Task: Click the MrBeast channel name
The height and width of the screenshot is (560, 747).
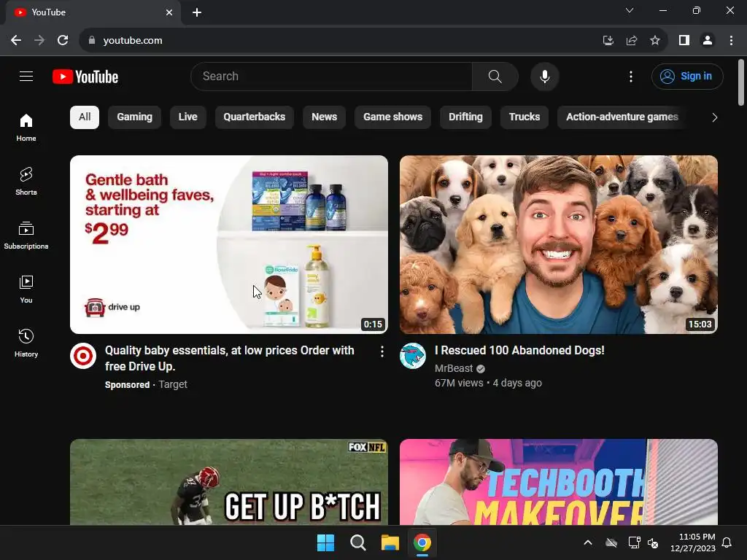Action: (x=454, y=368)
